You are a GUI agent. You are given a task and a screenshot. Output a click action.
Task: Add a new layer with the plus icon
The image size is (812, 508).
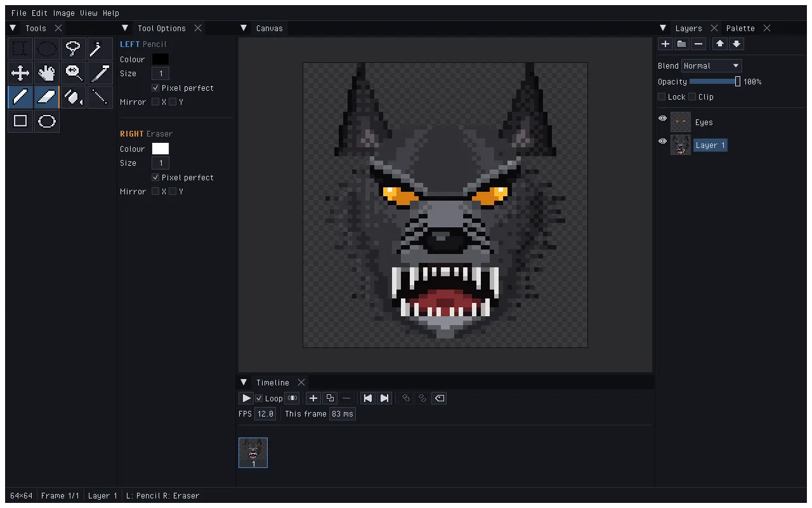pyautogui.click(x=665, y=44)
